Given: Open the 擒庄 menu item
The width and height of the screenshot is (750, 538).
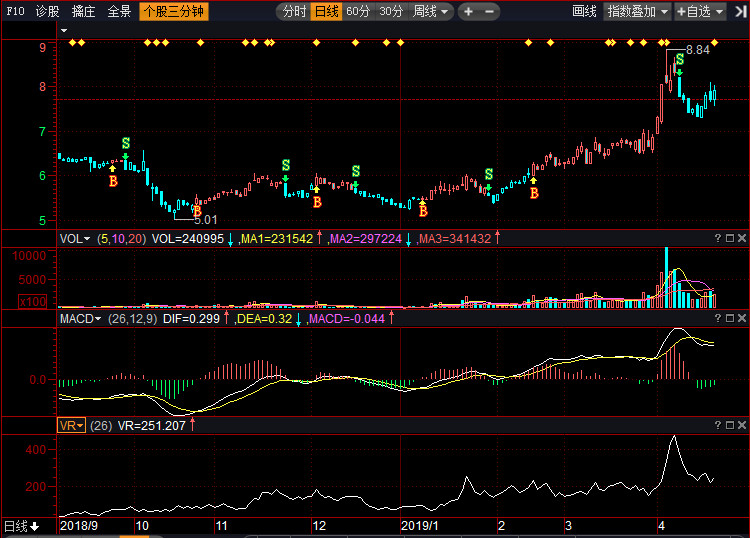Looking at the screenshot, I should coord(83,11).
